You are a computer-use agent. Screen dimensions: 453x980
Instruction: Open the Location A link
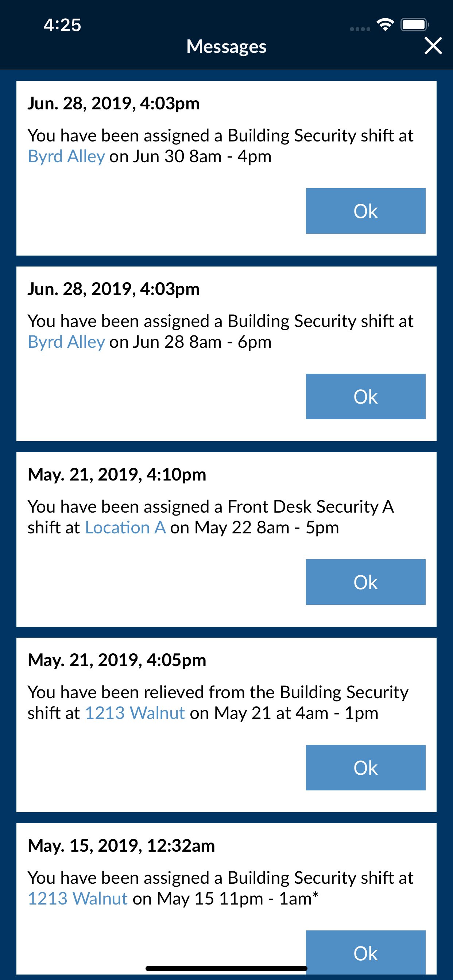[x=125, y=528]
